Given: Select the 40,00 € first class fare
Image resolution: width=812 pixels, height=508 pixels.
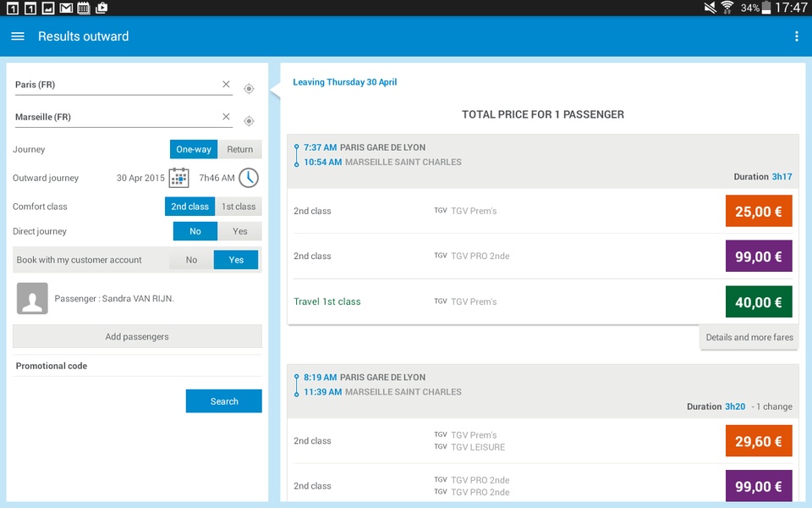Looking at the screenshot, I should [759, 301].
